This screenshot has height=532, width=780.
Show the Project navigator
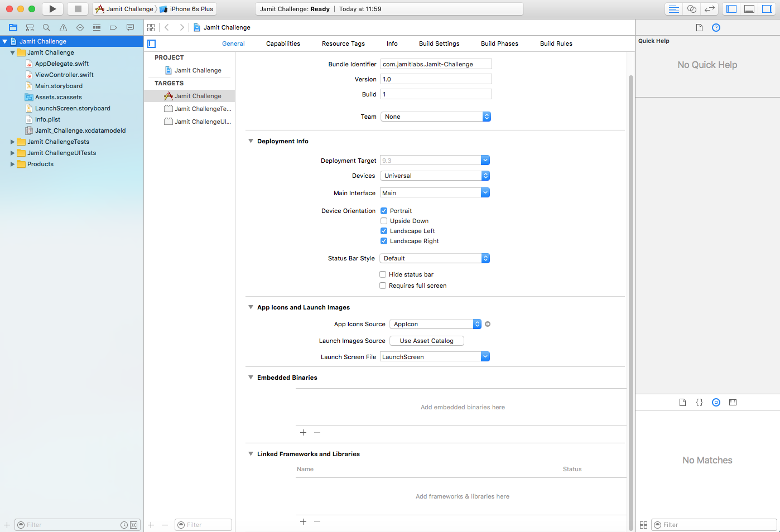(x=13, y=27)
